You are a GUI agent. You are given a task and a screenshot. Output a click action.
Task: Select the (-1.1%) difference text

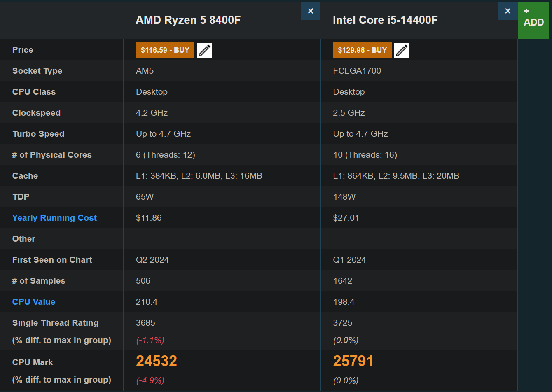[150, 340]
